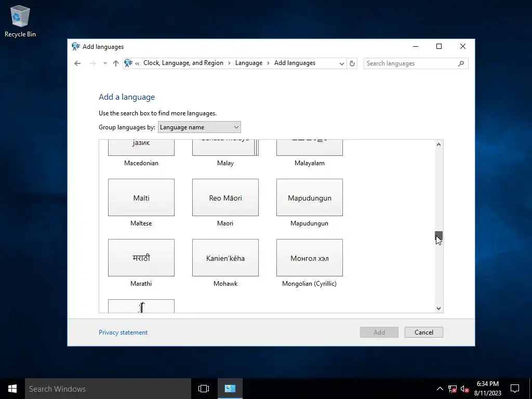Image resolution: width=532 pixels, height=399 pixels.
Task: Select the Malti language tile
Action: pyautogui.click(x=141, y=197)
